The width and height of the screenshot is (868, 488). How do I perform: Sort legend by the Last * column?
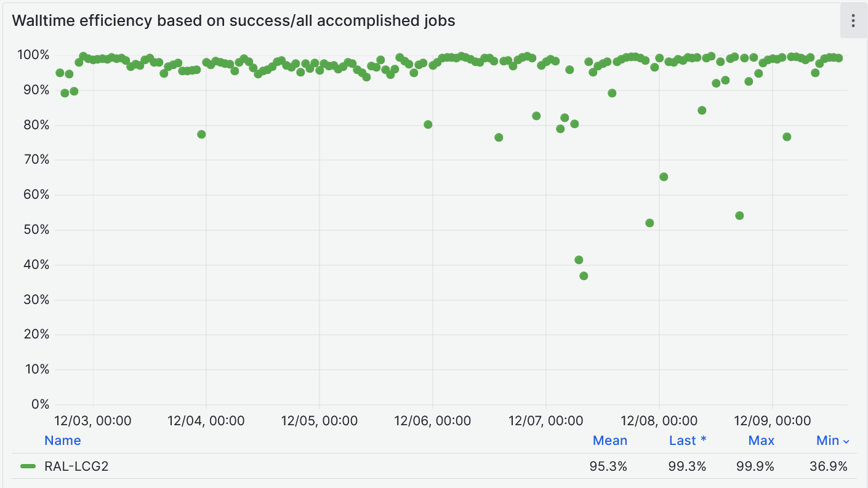(x=687, y=441)
